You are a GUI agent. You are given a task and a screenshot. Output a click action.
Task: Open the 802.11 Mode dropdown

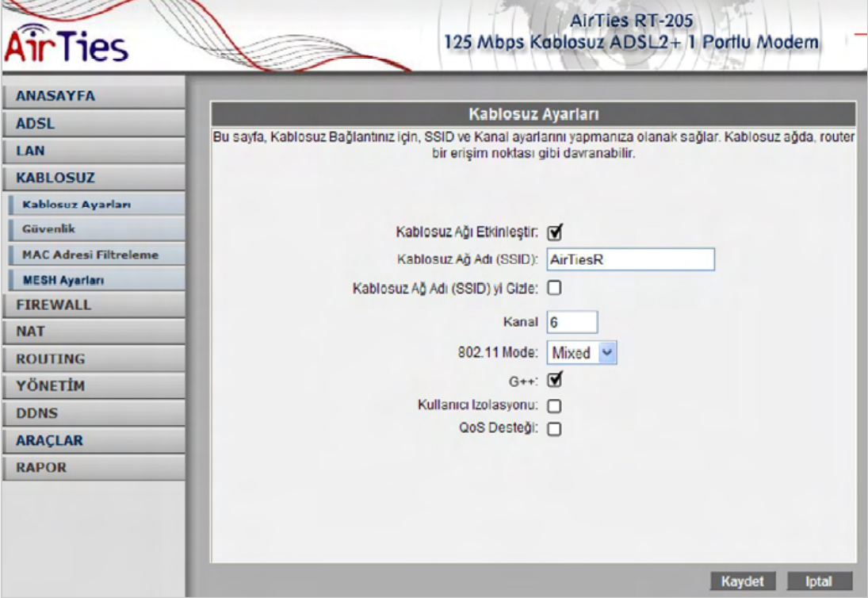(x=581, y=353)
